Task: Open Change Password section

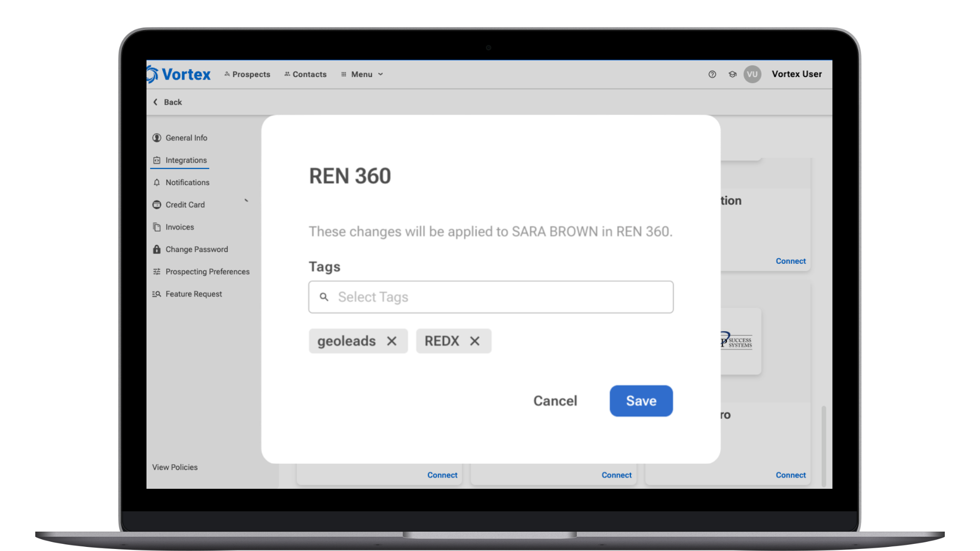Action: (x=190, y=249)
